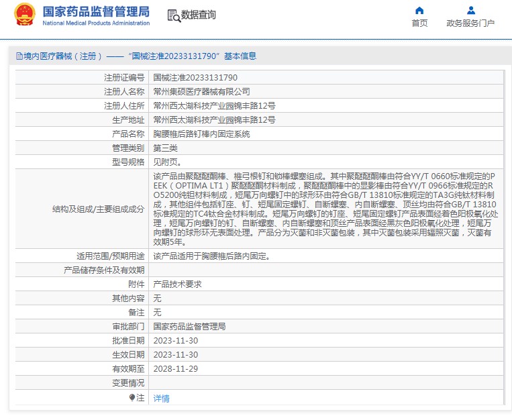The height and width of the screenshot is (420, 512).
Task: Click the lightbulb icon next to 注
Action: tap(132, 397)
